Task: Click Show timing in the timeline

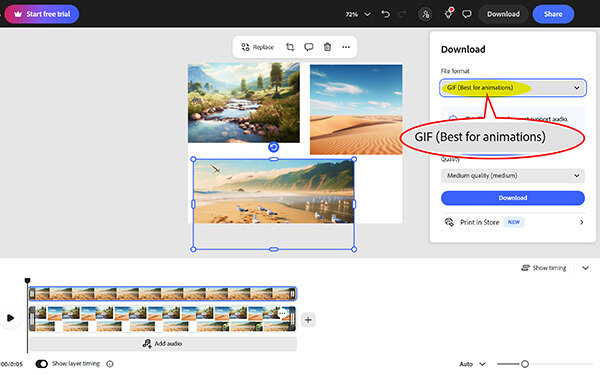Action: (x=544, y=268)
